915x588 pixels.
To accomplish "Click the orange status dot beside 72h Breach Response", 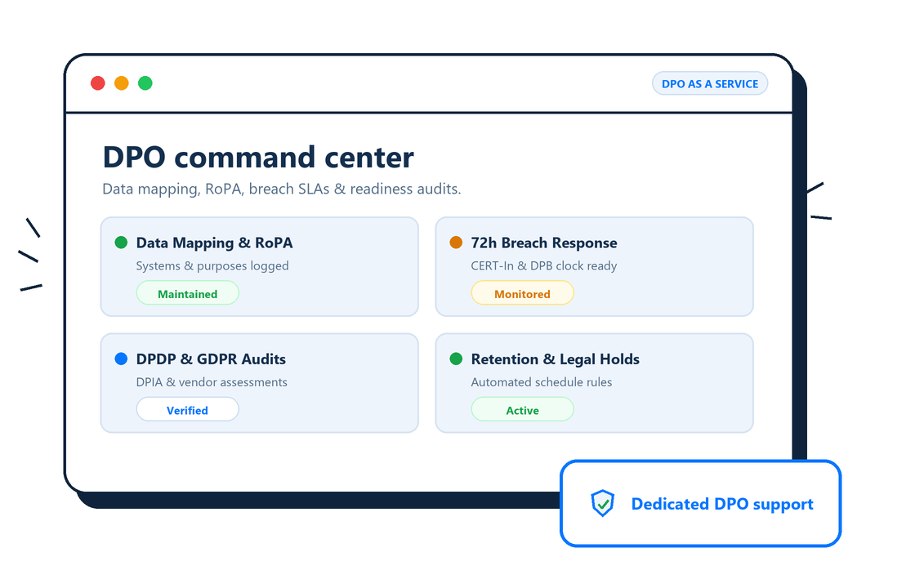I will click(x=457, y=242).
